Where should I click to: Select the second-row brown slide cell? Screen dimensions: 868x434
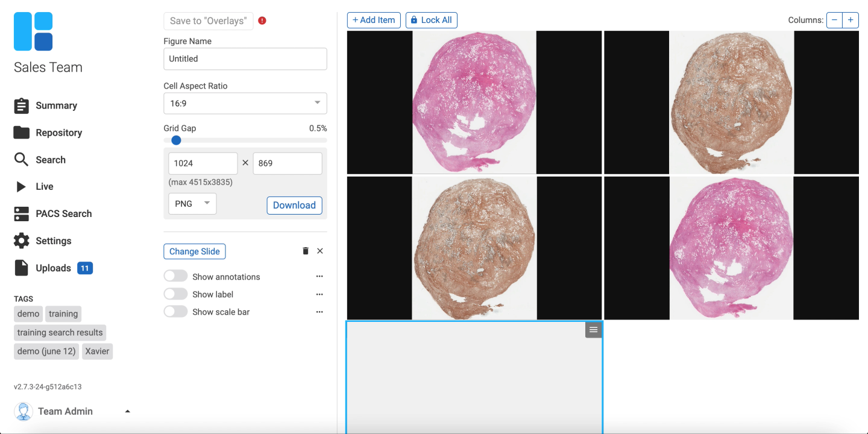(474, 248)
